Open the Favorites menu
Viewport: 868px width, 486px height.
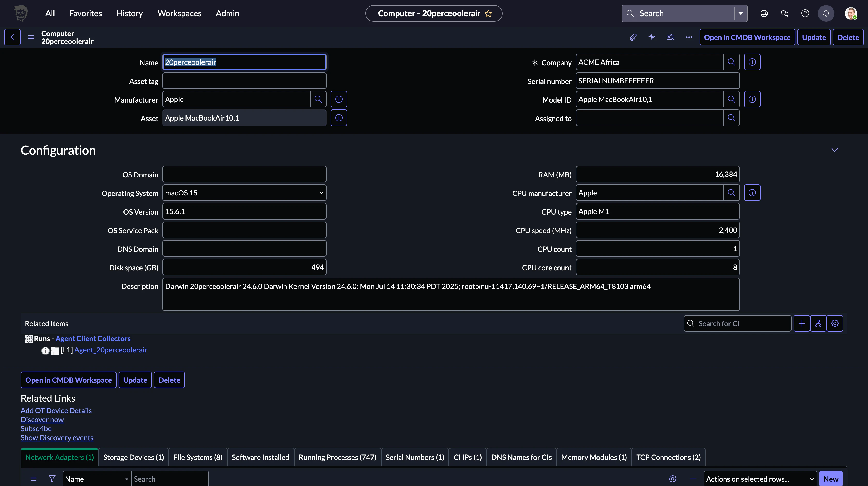tap(85, 13)
